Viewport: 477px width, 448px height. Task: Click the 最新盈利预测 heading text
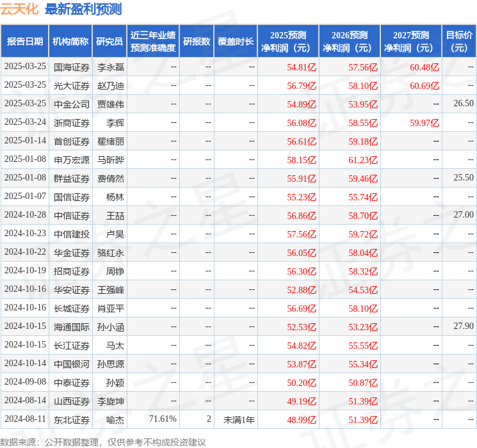[83, 10]
